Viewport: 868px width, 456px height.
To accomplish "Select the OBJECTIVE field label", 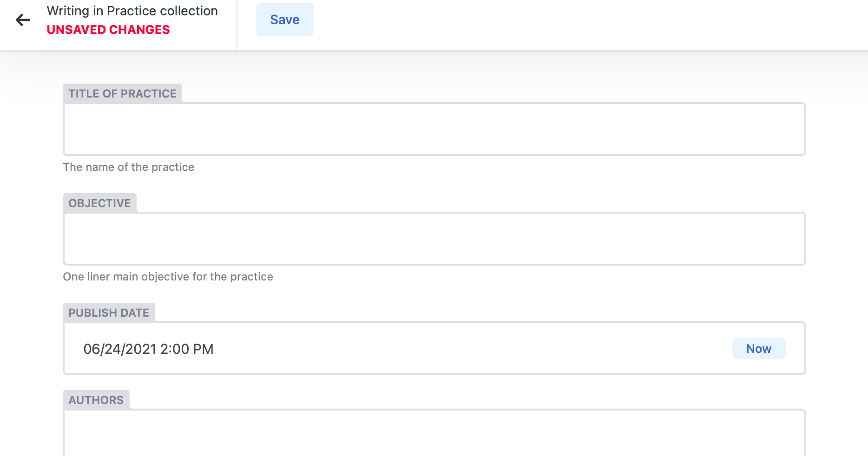I will point(99,203).
